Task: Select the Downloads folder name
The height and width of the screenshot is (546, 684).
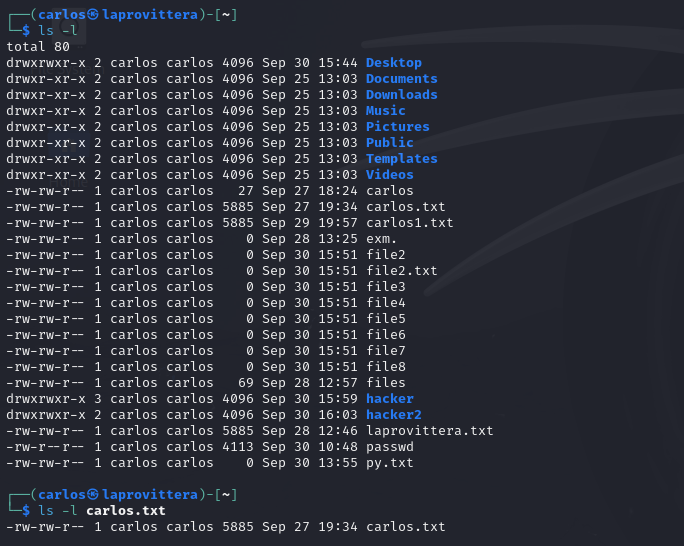Action: [x=401, y=95]
